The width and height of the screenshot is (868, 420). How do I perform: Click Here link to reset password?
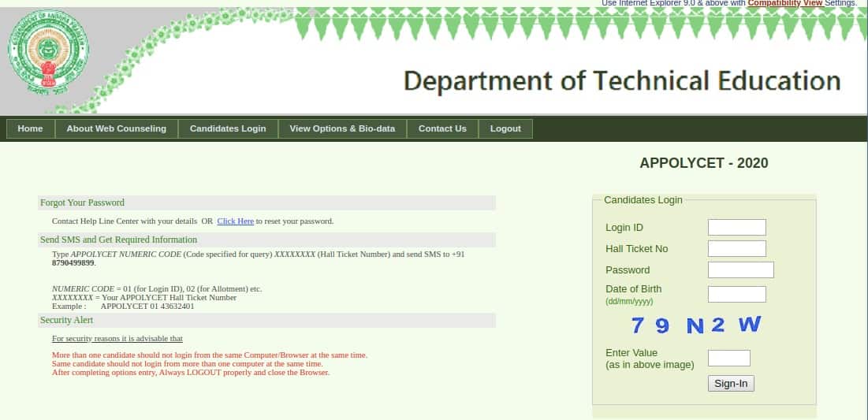pos(235,221)
